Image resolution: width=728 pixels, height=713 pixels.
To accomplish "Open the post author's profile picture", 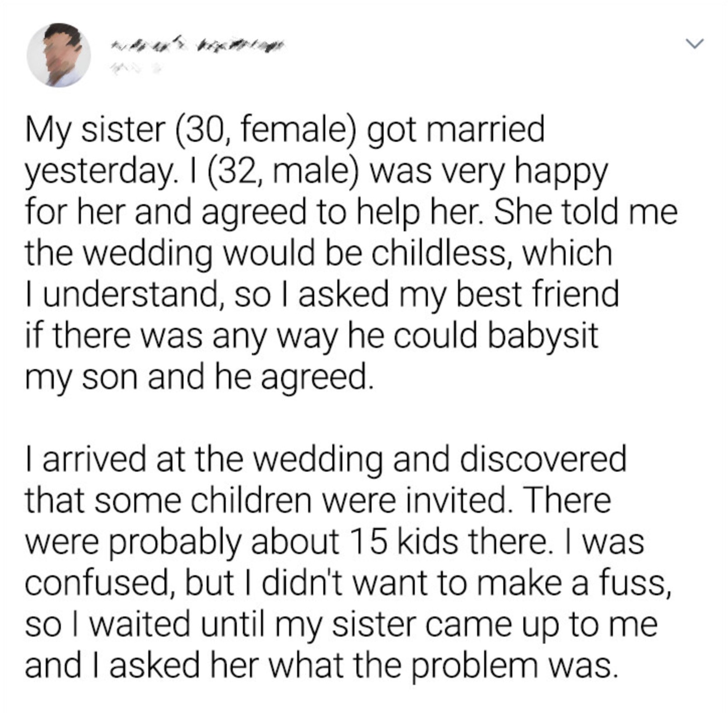I will coord(59,55).
